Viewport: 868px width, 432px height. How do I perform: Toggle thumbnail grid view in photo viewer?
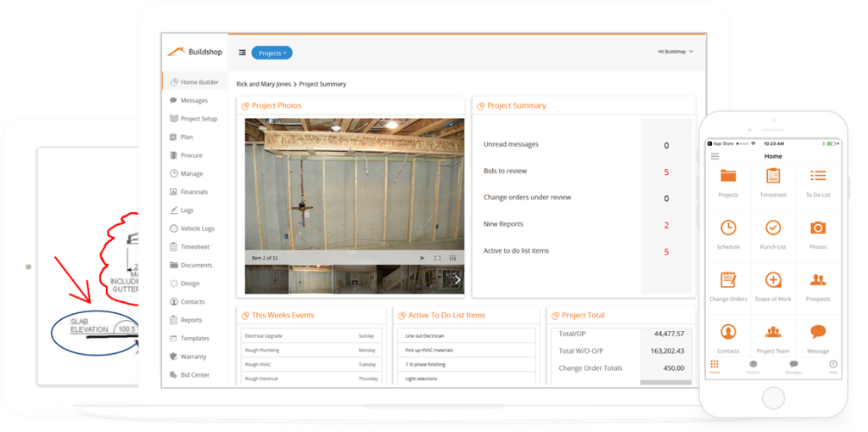click(x=454, y=257)
